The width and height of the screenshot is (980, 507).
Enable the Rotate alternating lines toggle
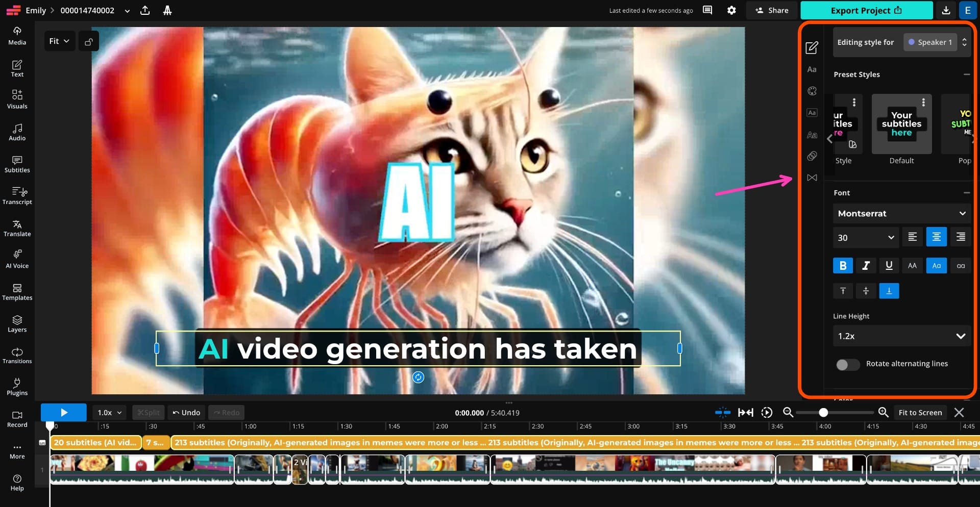(x=847, y=365)
